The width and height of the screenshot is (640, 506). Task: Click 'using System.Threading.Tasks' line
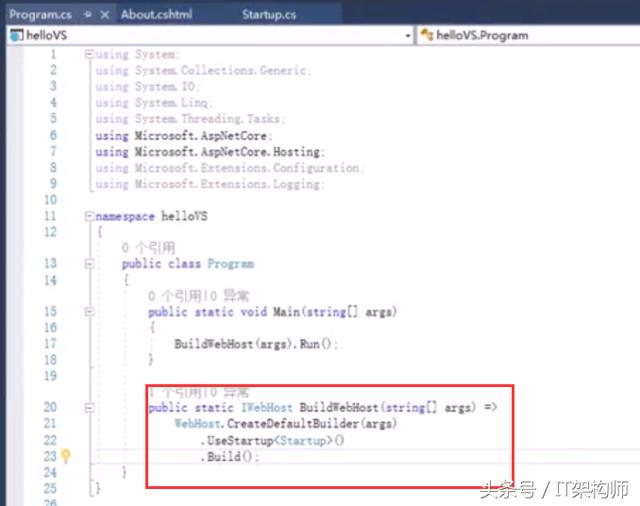(x=190, y=119)
